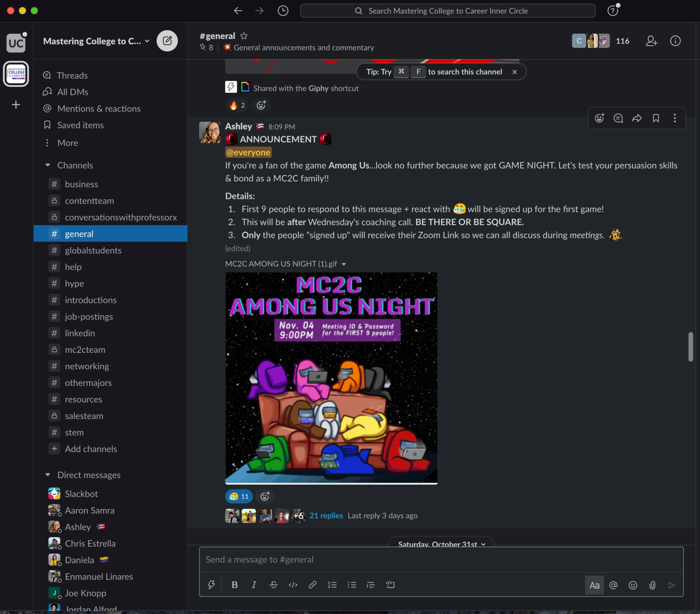Open the pinned items count 8

click(207, 47)
